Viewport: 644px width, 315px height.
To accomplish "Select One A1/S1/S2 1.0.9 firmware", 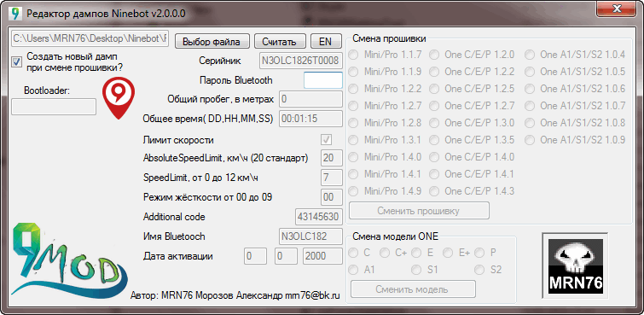I will 530,140.
